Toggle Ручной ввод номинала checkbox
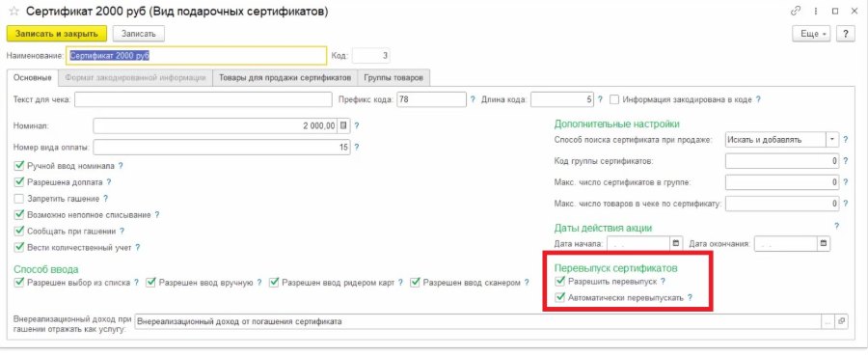The height and width of the screenshot is (356, 868). tap(19, 165)
